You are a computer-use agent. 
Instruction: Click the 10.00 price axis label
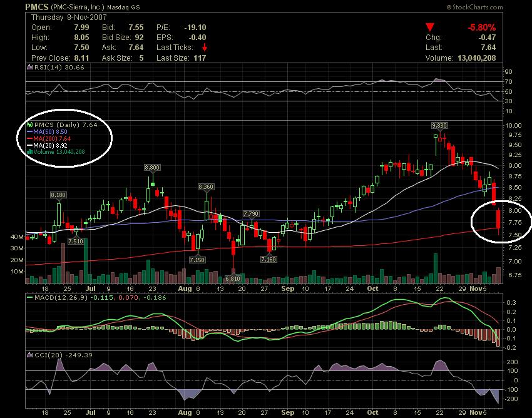[x=513, y=125]
